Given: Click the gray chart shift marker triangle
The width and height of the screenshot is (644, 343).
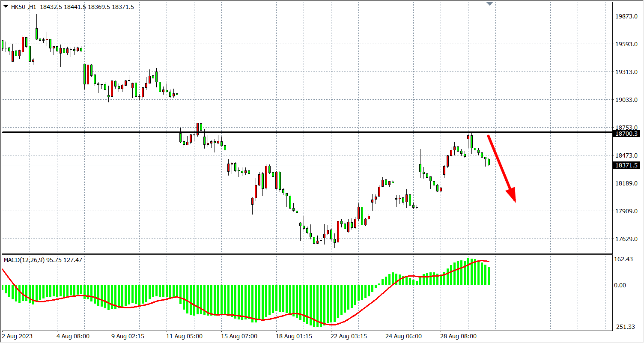Looking at the screenshot, I should [x=490, y=3].
